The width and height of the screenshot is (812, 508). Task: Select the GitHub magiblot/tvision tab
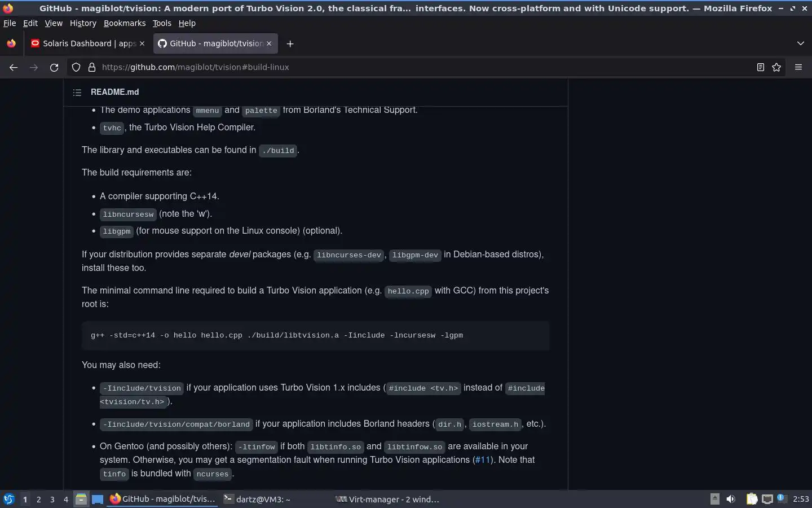214,43
